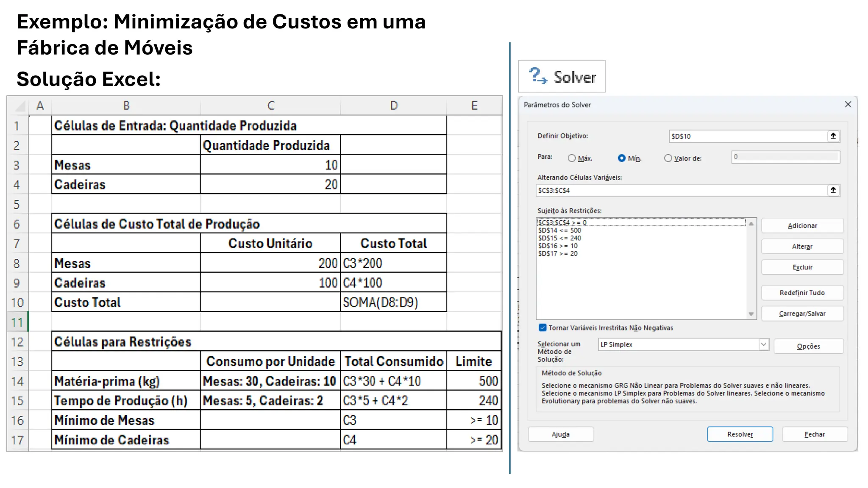
Task: Click Total Consumido header cell
Action: (x=394, y=361)
